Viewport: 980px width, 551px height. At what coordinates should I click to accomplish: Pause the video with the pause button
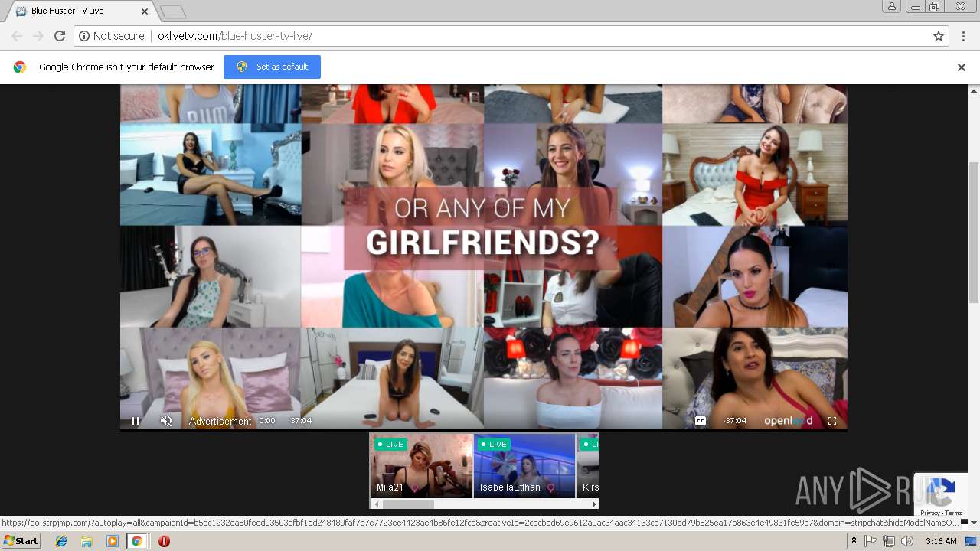click(136, 421)
